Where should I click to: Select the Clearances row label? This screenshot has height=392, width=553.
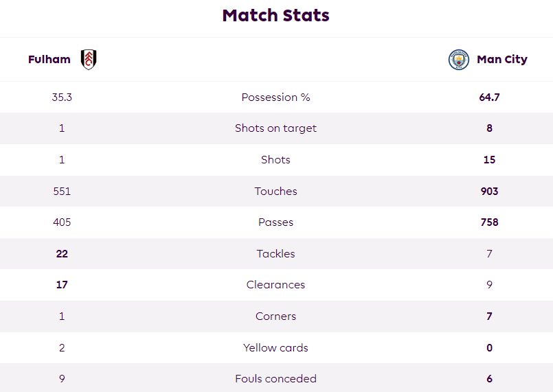coord(275,284)
